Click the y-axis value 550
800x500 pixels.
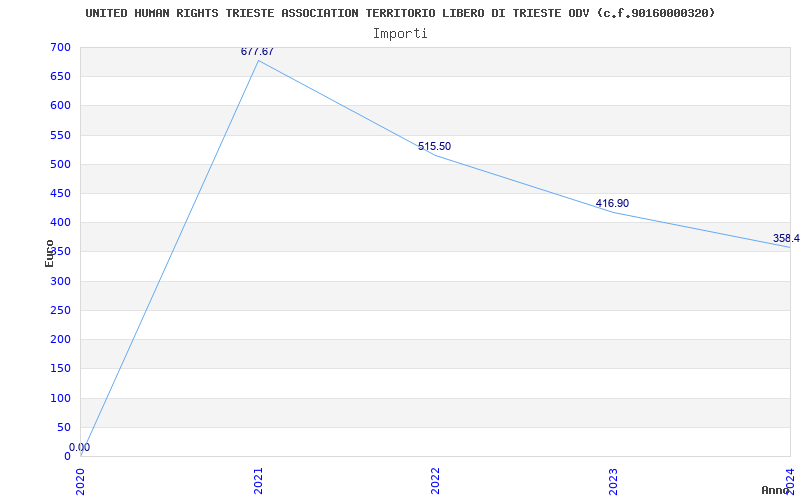tap(61, 135)
